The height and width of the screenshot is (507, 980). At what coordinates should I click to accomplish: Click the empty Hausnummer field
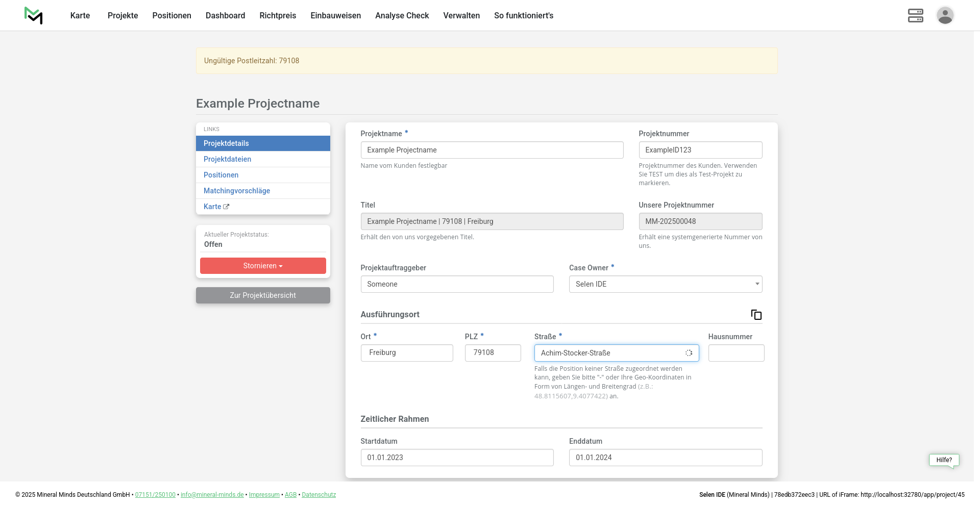[x=736, y=353]
